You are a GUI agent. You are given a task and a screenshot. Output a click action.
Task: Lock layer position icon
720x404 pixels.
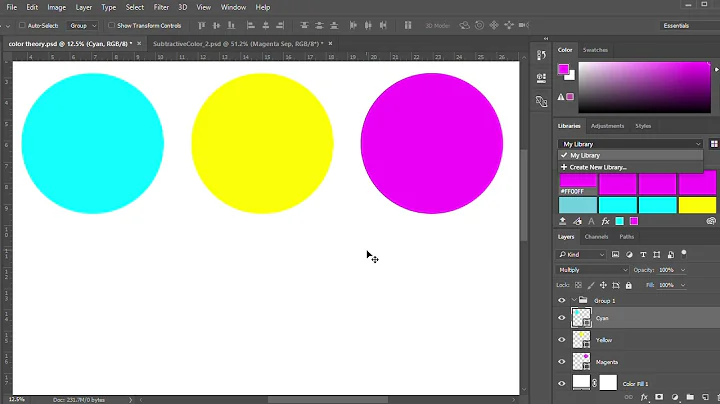[603, 285]
